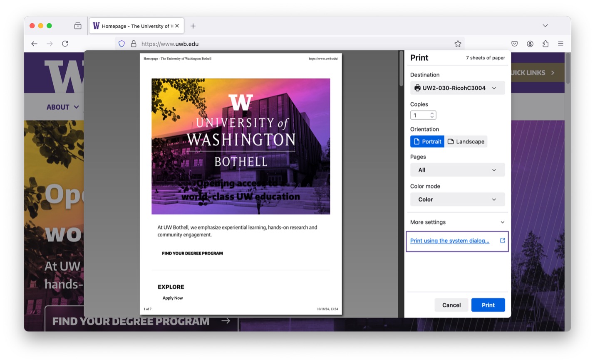This screenshot has height=364, width=595.
Task: Open a new tab with plus button
Action: [x=193, y=26]
